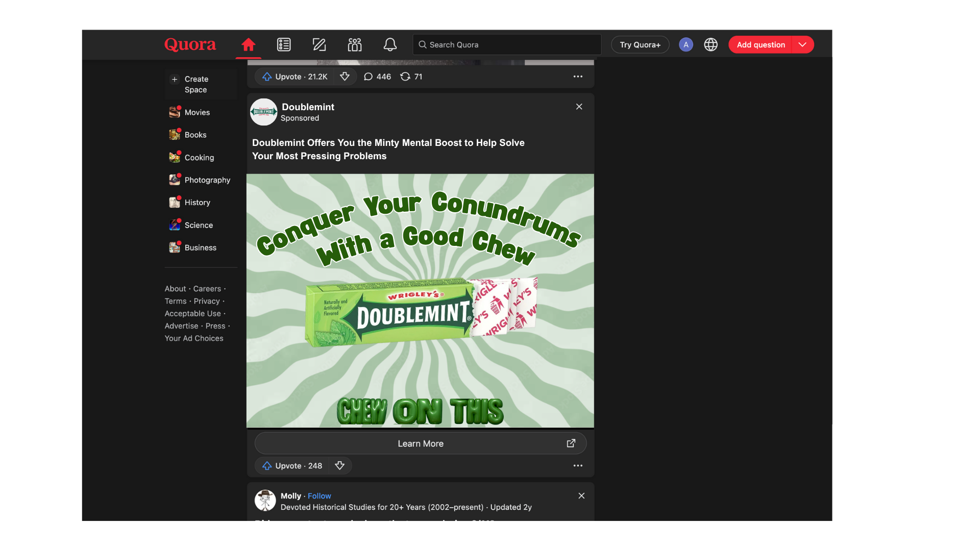This screenshot has width=980, height=551.
Task: Go to Quora Home feed icon
Action: point(248,45)
